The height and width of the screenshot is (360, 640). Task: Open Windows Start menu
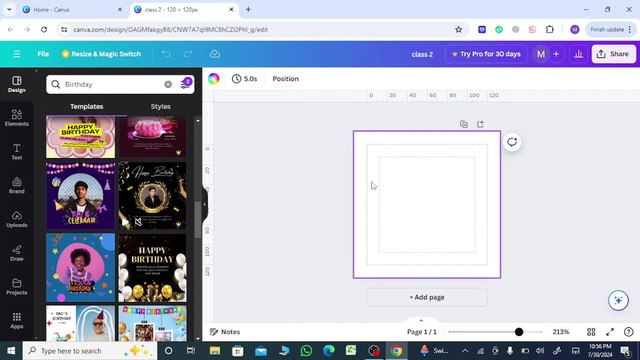point(11,351)
